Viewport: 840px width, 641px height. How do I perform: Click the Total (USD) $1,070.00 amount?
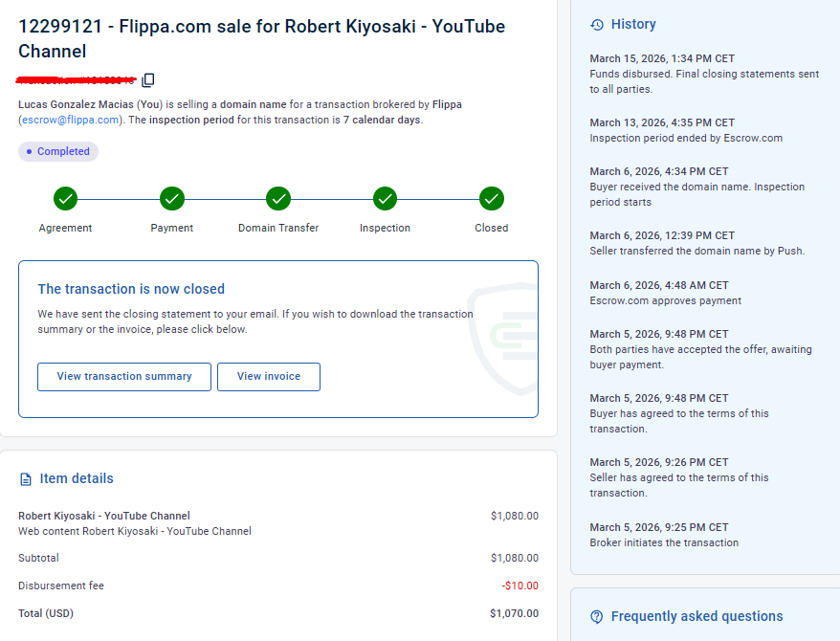(x=515, y=613)
